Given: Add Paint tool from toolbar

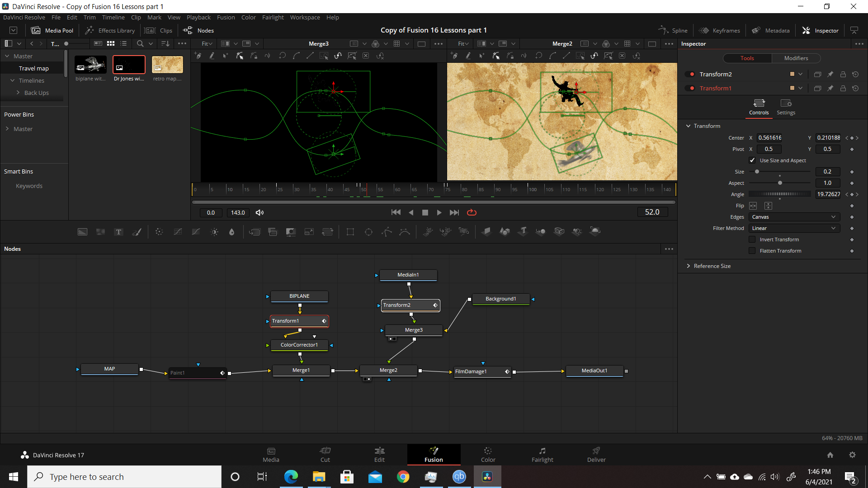Looking at the screenshot, I should (137, 232).
